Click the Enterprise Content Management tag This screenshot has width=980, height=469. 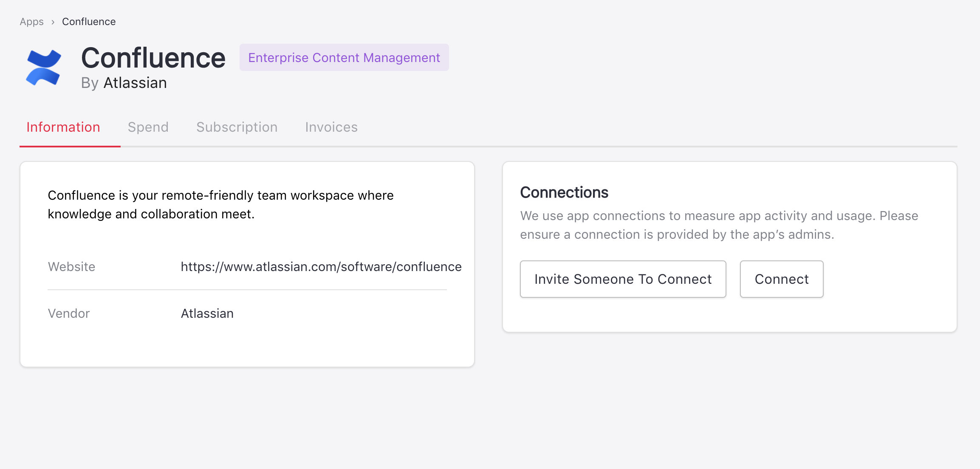click(x=344, y=57)
